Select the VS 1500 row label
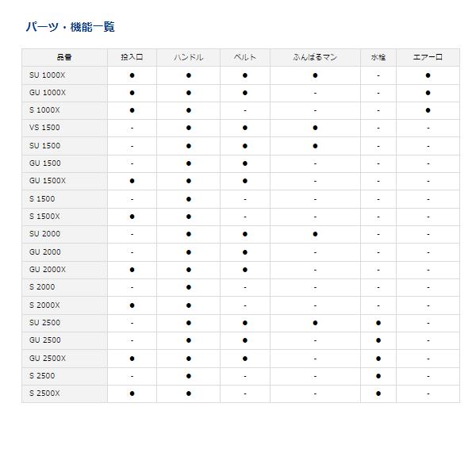Screen dimensions: 476x476 click(44, 128)
